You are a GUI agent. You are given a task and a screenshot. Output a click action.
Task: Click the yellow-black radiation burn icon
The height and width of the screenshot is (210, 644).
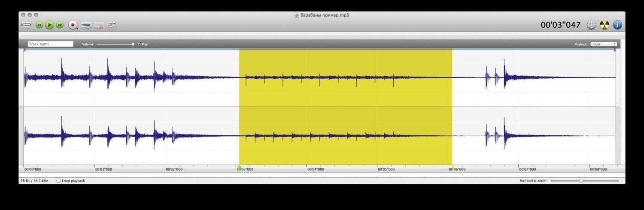pyautogui.click(x=605, y=25)
